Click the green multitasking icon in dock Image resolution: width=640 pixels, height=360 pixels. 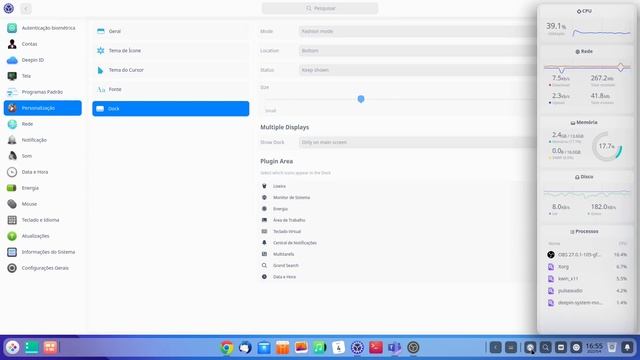pyautogui.click(x=31, y=347)
